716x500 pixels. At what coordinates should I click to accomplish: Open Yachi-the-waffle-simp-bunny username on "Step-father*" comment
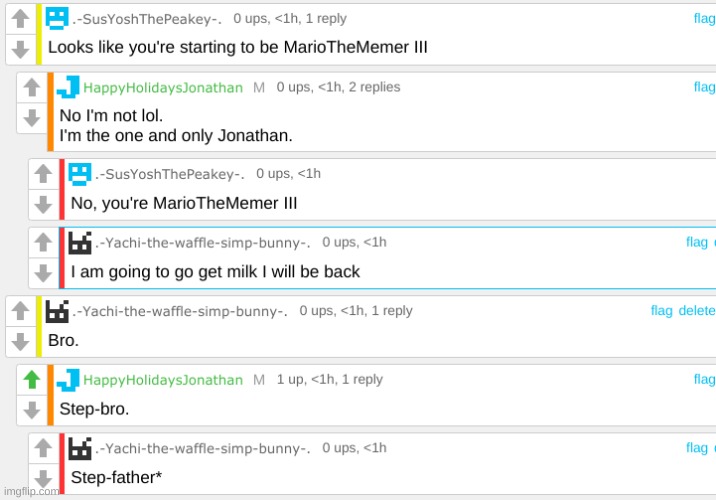tap(203, 448)
